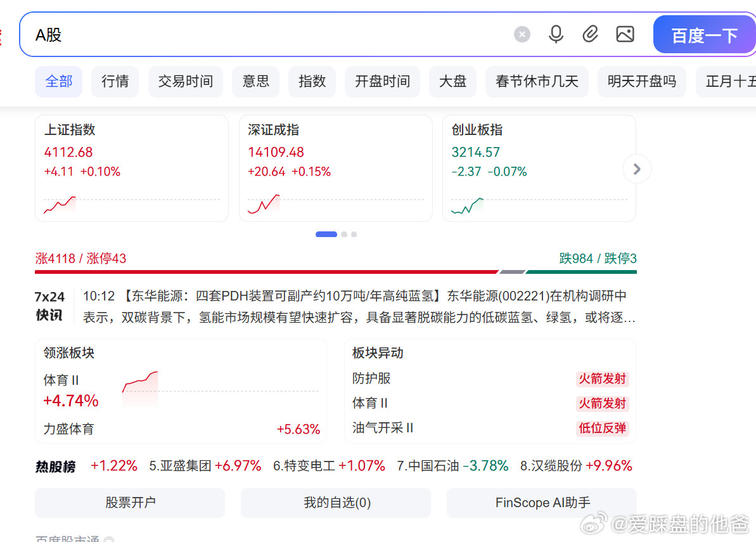Open image search via the camera icon
Viewport: 756px width, 542px height.
click(625, 34)
